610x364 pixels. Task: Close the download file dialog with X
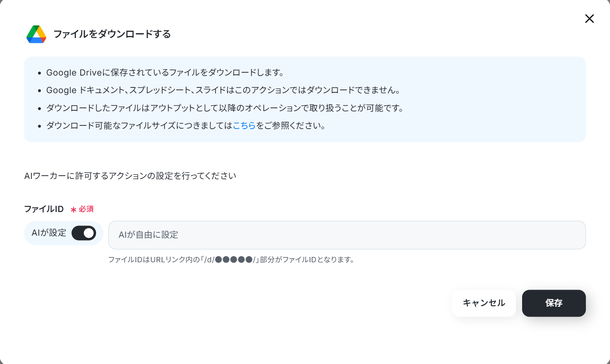pyautogui.click(x=589, y=18)
